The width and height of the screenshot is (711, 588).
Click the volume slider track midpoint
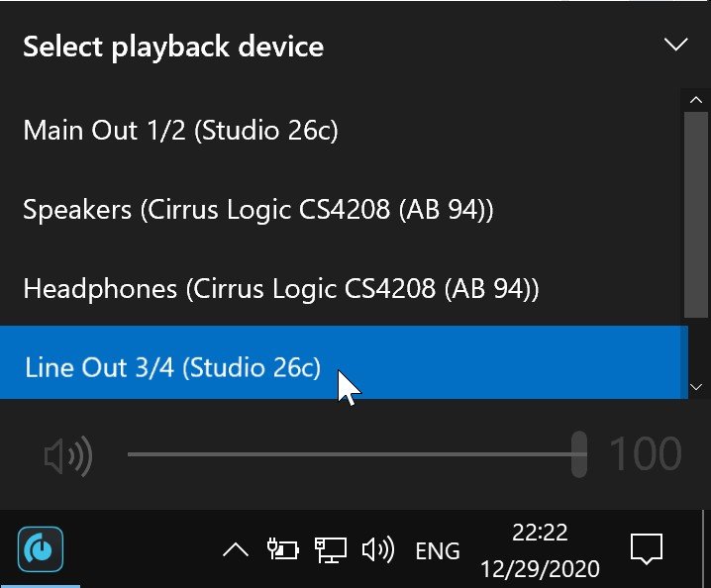[357, 453]
